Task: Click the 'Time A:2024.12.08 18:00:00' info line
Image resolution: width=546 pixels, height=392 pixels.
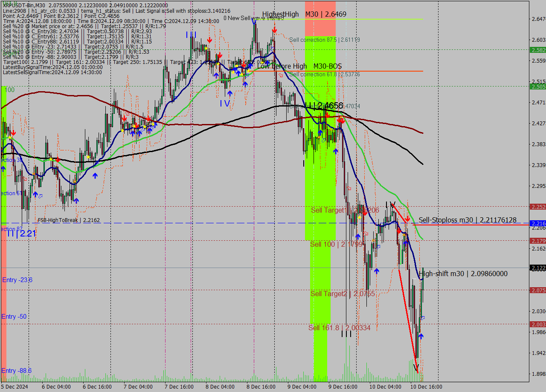Action: (x=111, y=21)
